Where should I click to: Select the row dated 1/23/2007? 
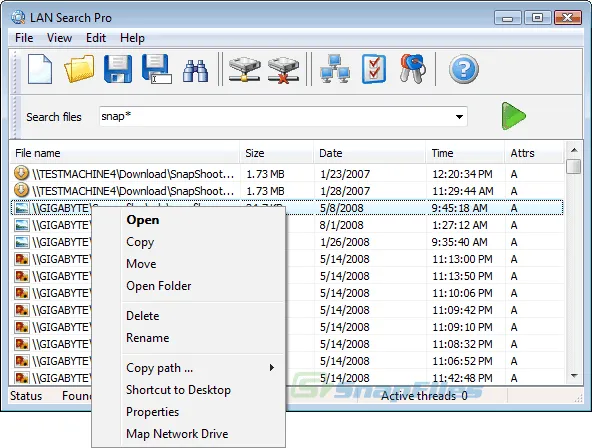(x=287, y=174)
